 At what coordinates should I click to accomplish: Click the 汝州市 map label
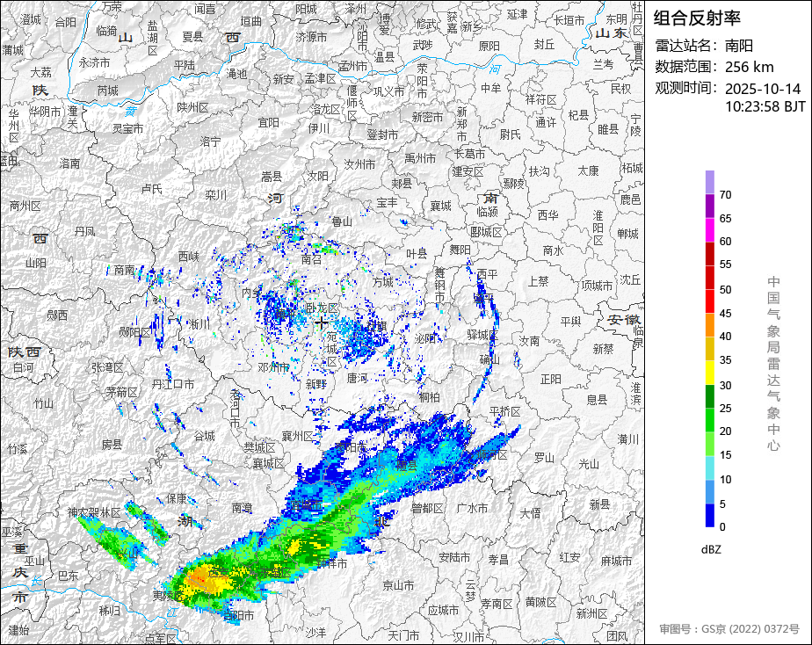[x=360, y=164]
